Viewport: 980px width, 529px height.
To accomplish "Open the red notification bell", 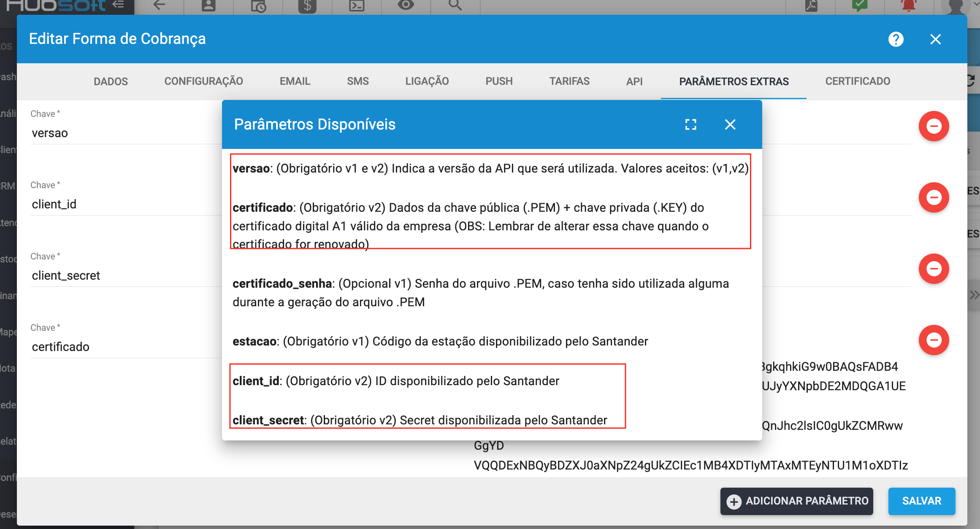I will click(909, 6).
